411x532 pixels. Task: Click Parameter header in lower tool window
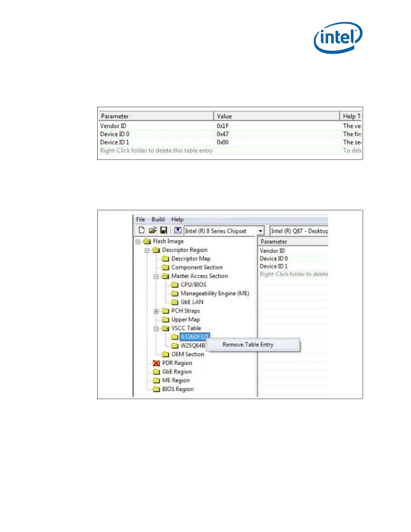tap(293, 241)
